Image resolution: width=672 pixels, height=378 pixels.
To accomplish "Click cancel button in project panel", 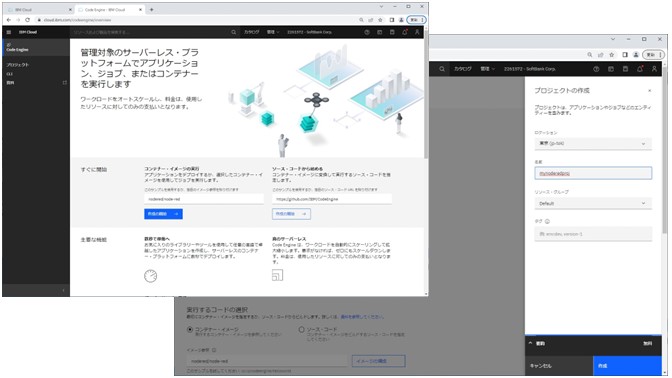I will (559, 366).
